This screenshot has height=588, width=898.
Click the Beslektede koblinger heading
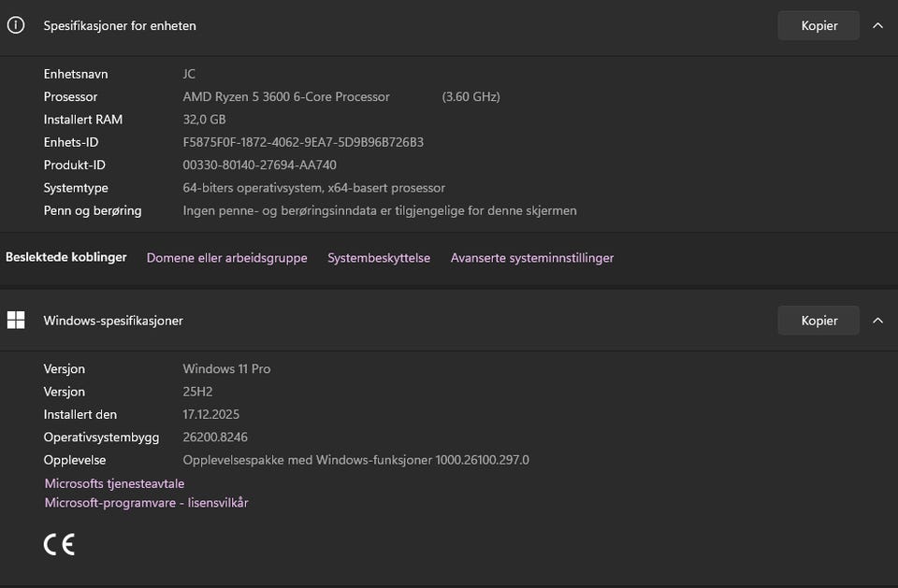coord(65,257)
